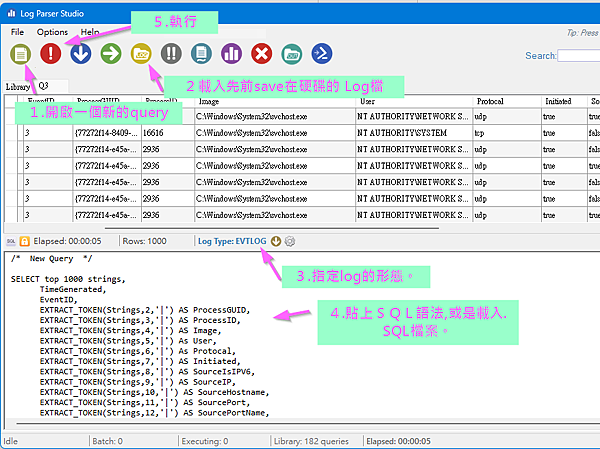Click the AS ProcessGUID query line
The height and width of the screenshot is (449, 600).
pyautogui.click(x=145, y=310)
